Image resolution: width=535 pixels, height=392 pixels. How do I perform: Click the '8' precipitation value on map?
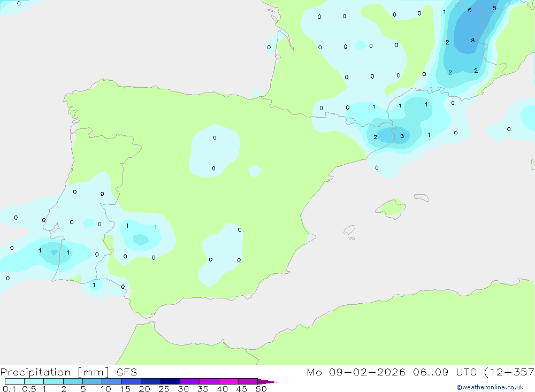472,40
